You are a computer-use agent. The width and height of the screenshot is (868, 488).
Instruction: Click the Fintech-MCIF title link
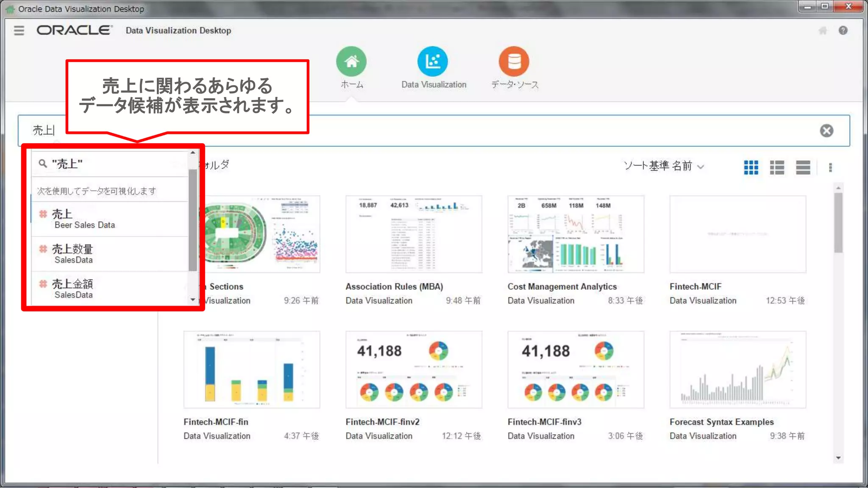tap(696, 287)
